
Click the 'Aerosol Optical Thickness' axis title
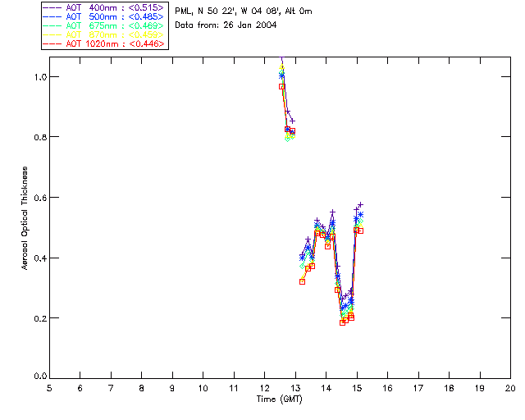pyautogui.click(x=25, y=218)
